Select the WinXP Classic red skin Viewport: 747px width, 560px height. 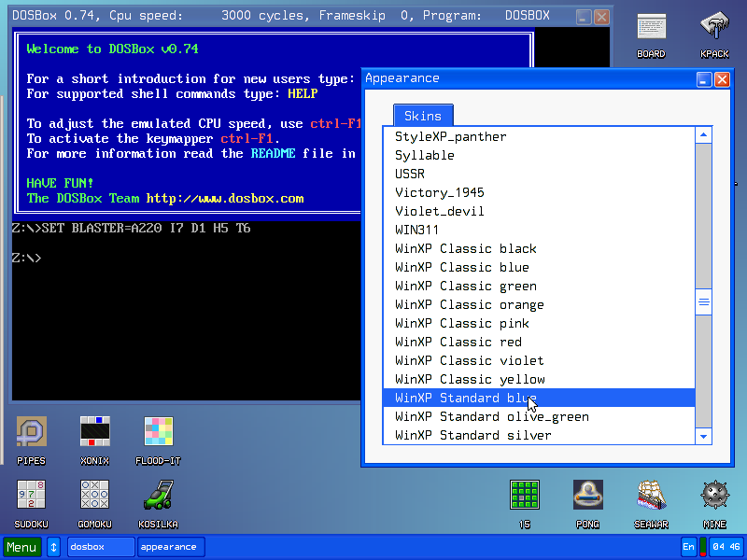pyautogui.click(x=539, y=342)
